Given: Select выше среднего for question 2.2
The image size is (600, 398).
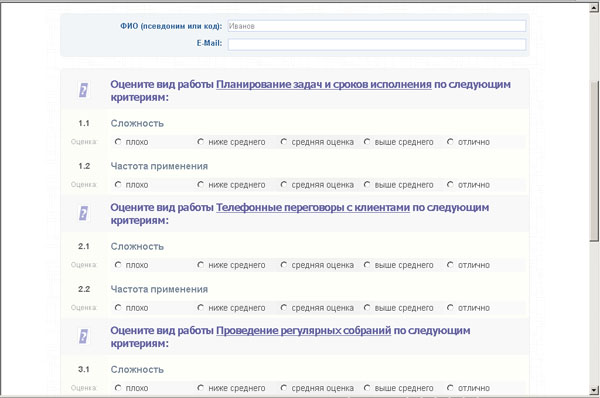Looking at the screenshot, I should pyautogui.click(x=367, y=308).
